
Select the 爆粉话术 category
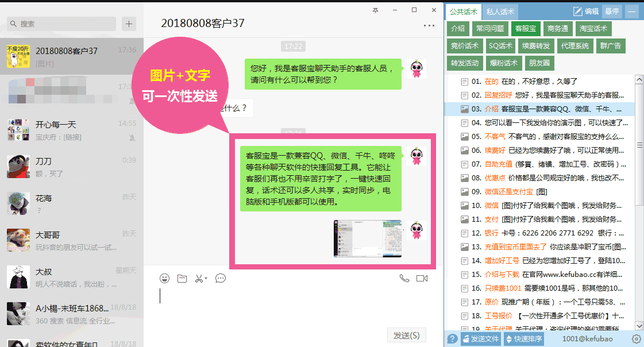(x=503, y=63)
